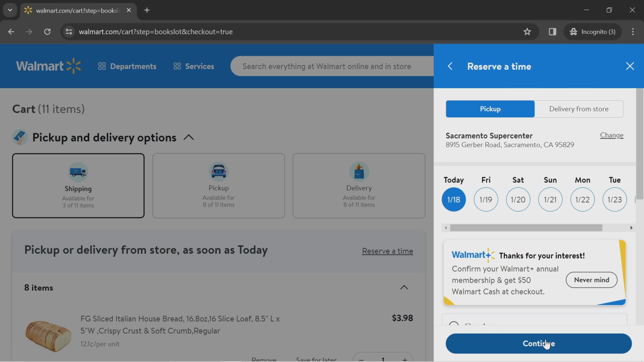This screenshot has height=362, width=644.
Task: Minimize the browser window
Action: [x=586, y=10]
